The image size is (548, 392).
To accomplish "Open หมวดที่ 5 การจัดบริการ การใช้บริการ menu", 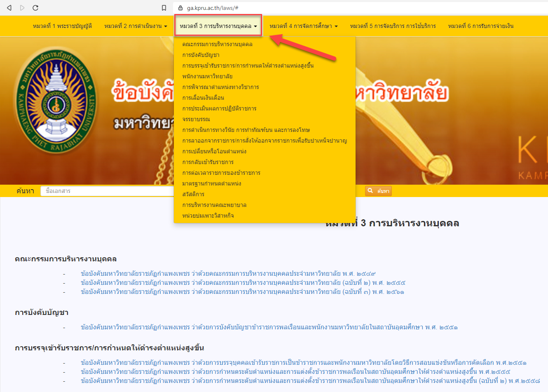I will point(393,26).
